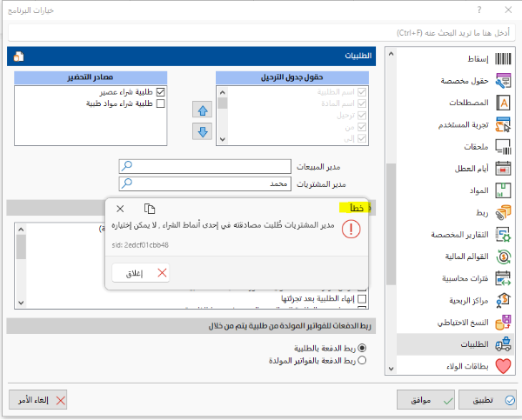Image resolution: width=522 pixels, height=420 pixels.
Task: Toggle the إلى checkbox
Action: [x=362, y=138]
